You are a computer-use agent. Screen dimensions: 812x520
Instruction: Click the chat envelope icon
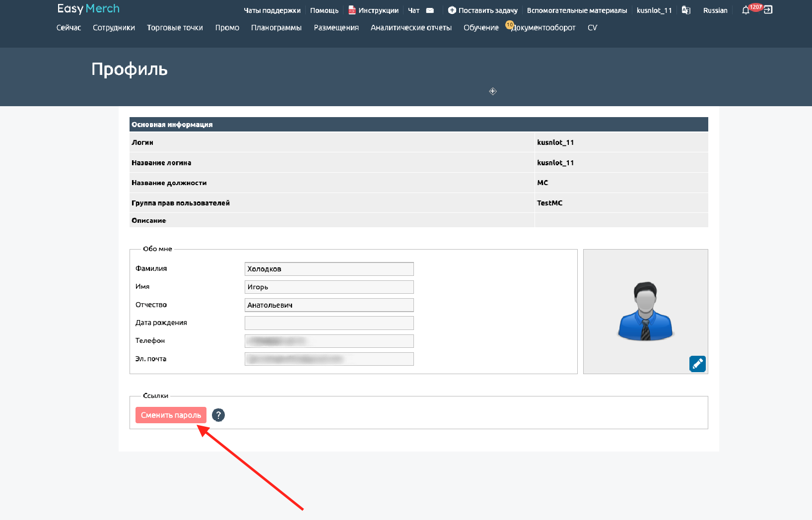(430, 10)
